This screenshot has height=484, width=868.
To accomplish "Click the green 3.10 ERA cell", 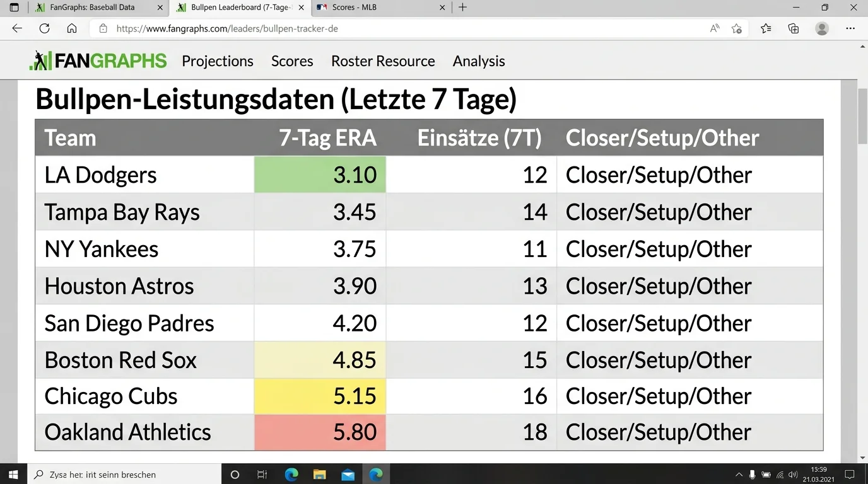I will pos(320,175).
